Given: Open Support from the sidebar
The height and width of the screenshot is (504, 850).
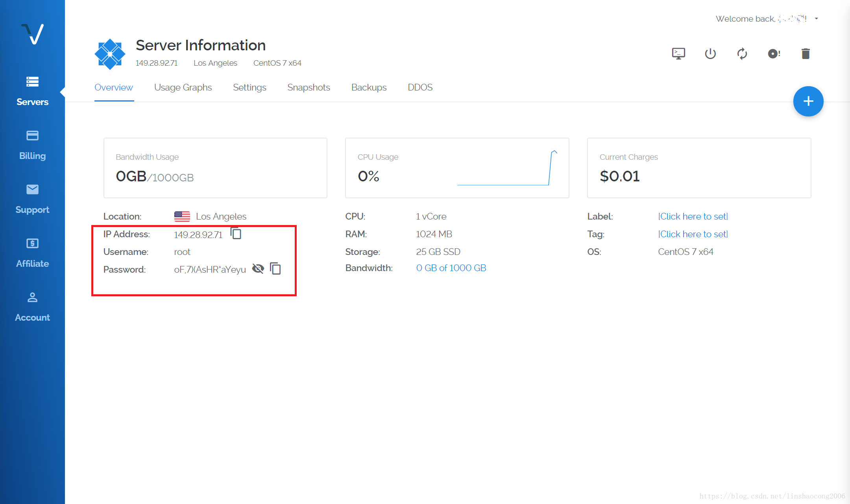Looking at the screenshot, I should point(32,199).
